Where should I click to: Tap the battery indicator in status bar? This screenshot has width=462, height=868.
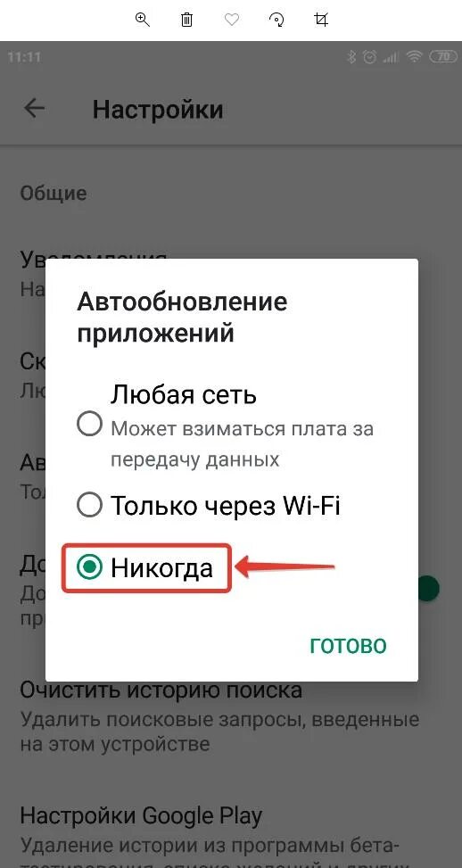coord(442,56)
